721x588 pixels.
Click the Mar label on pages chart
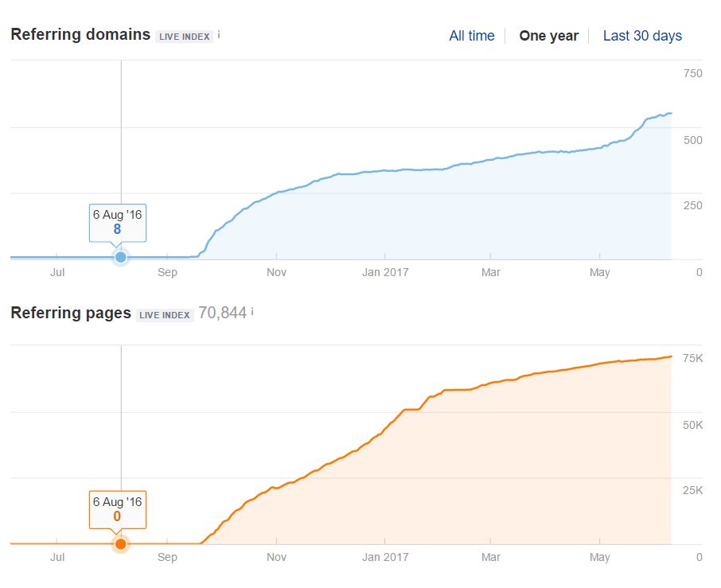click(x=491, y=557)
